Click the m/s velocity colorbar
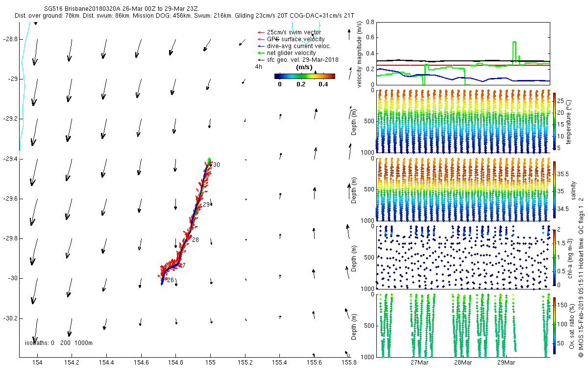588x368 pixels. [x=304, y=76]
